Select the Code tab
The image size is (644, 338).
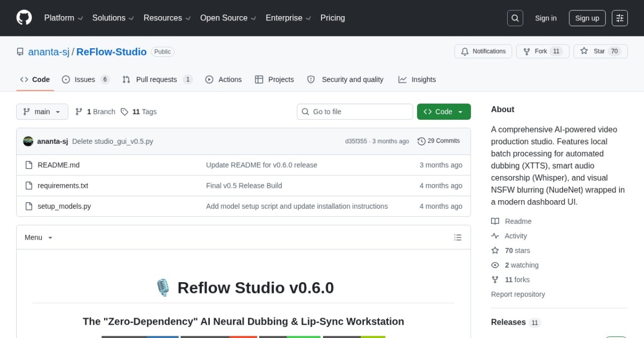pos(35,79)
